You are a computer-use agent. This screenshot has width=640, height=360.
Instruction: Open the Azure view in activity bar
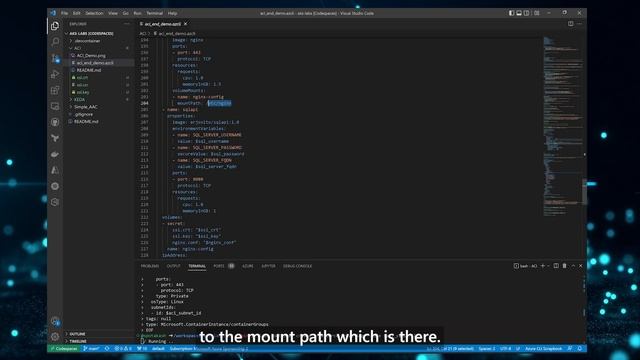(55, 170)
